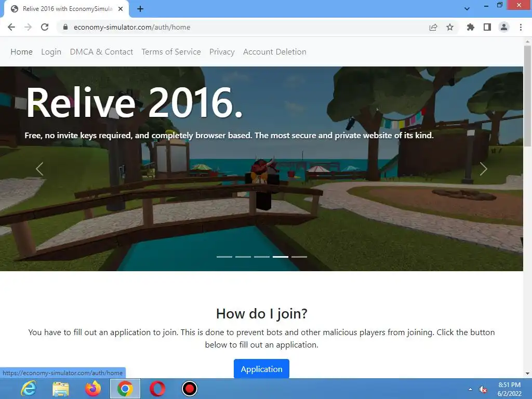The image size is (532, 399).
Task: Click the scrollbar up arrow
Action: tap(527, 41)
